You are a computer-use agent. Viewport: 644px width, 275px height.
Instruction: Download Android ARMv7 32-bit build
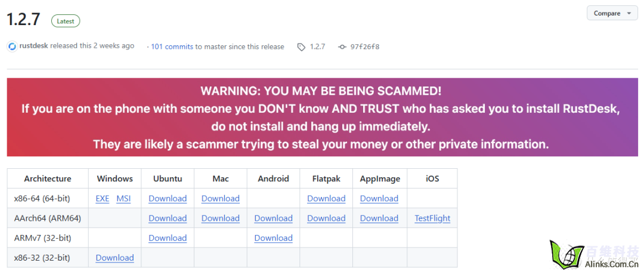point(273,238)
